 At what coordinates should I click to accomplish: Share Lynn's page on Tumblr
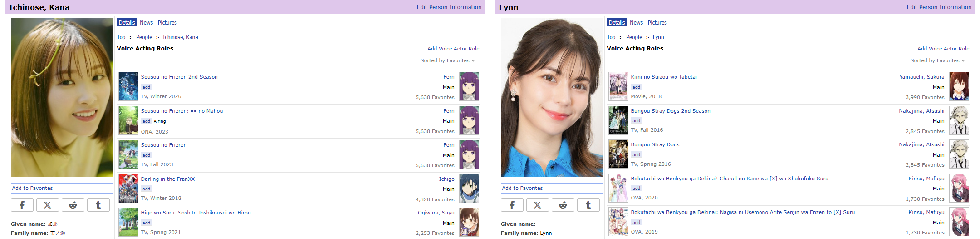click(x=588, y=205)
